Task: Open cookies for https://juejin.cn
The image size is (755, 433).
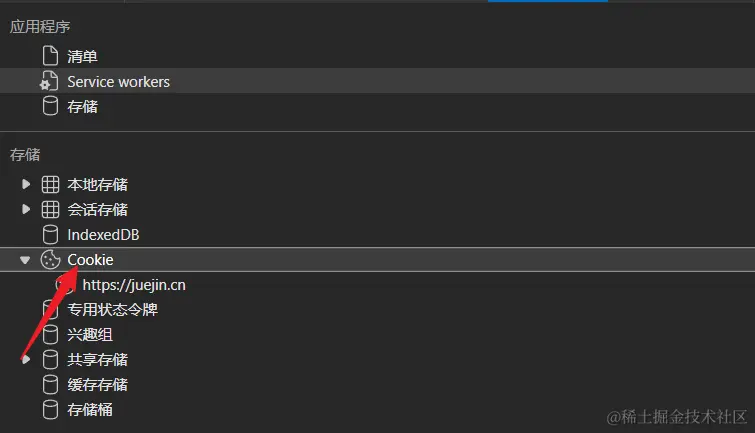Action: [134, 285]
